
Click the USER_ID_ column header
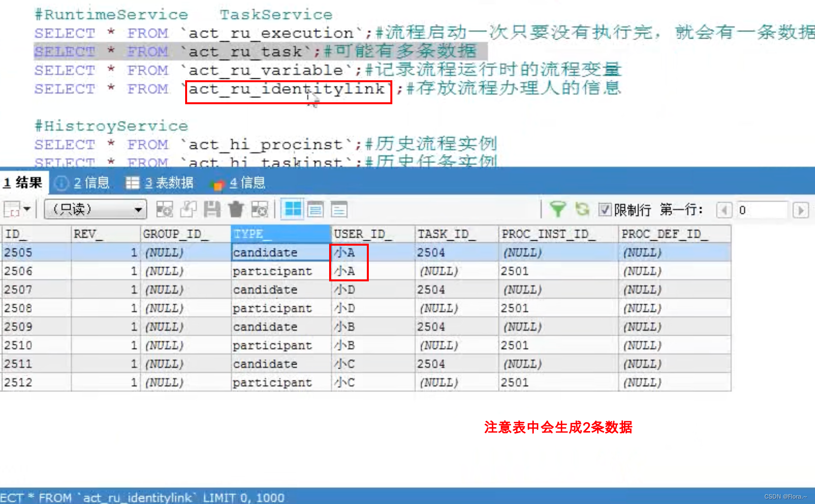[373, 234]
